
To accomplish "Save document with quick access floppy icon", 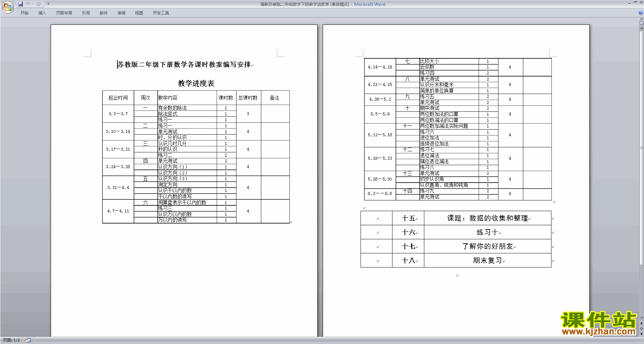I will (x=20, y=4).
